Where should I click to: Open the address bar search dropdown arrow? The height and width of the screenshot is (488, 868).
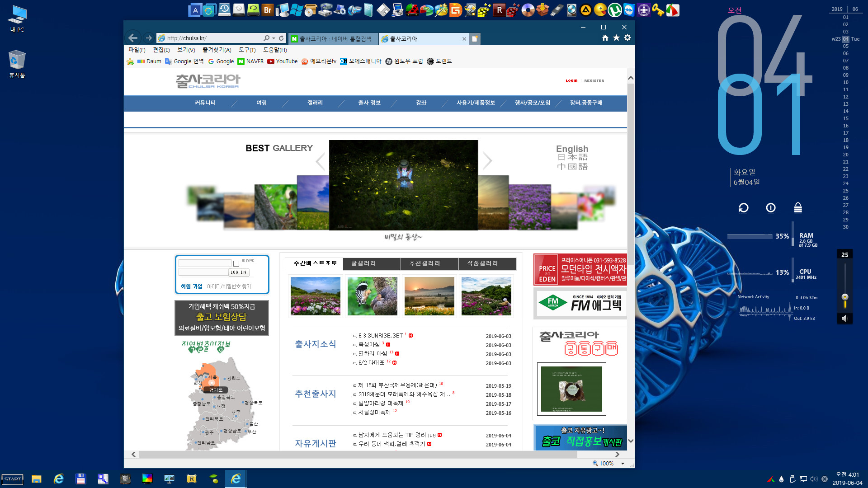click(274, 38)
